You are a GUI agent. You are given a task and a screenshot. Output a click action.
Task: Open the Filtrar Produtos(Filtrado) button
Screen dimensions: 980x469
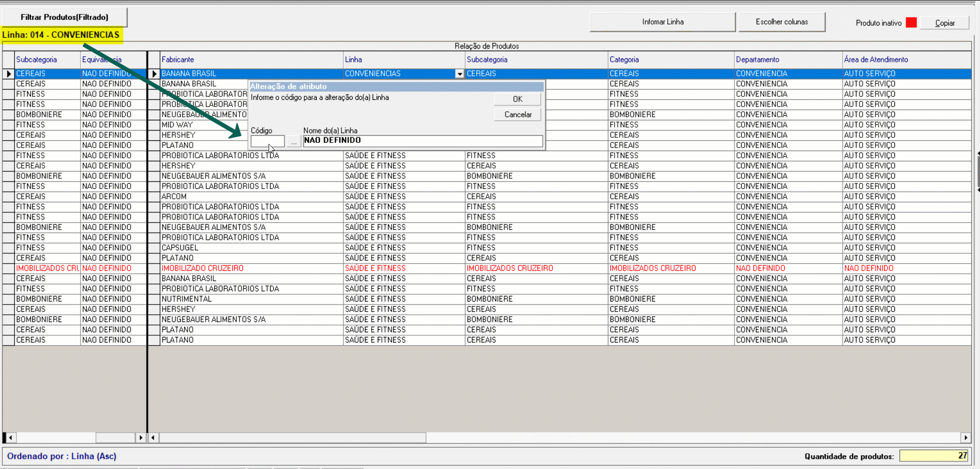(x=65, y=17)
